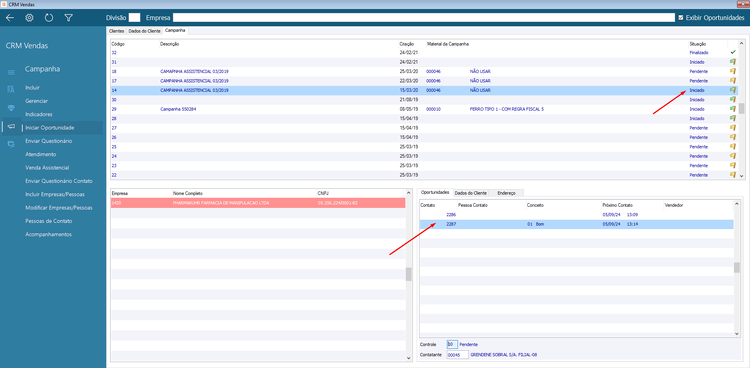
Task: Open the hamburger menu icon in sidebar
Action: pos(11,72)
